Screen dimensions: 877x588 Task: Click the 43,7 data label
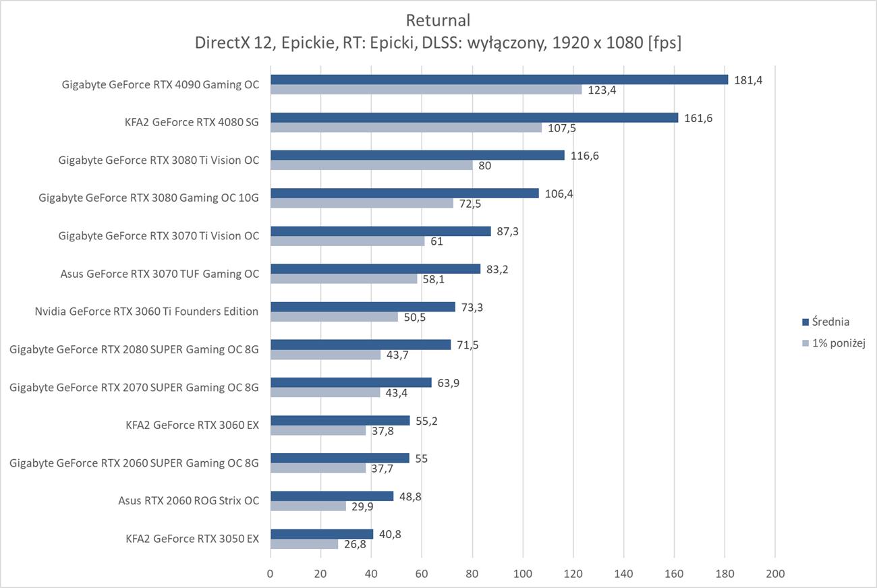(x=399, y=355)
